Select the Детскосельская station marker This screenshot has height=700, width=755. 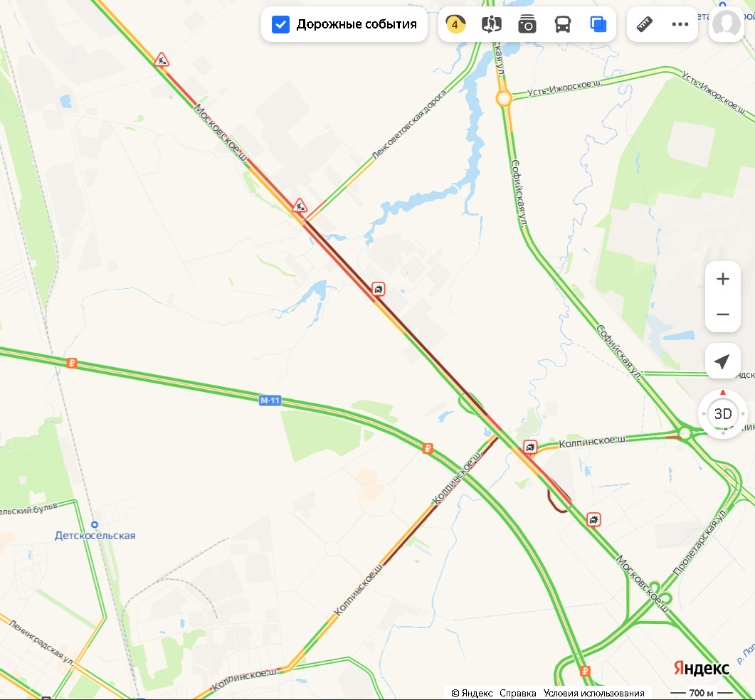pyautogui.click(x=95, y=525)
